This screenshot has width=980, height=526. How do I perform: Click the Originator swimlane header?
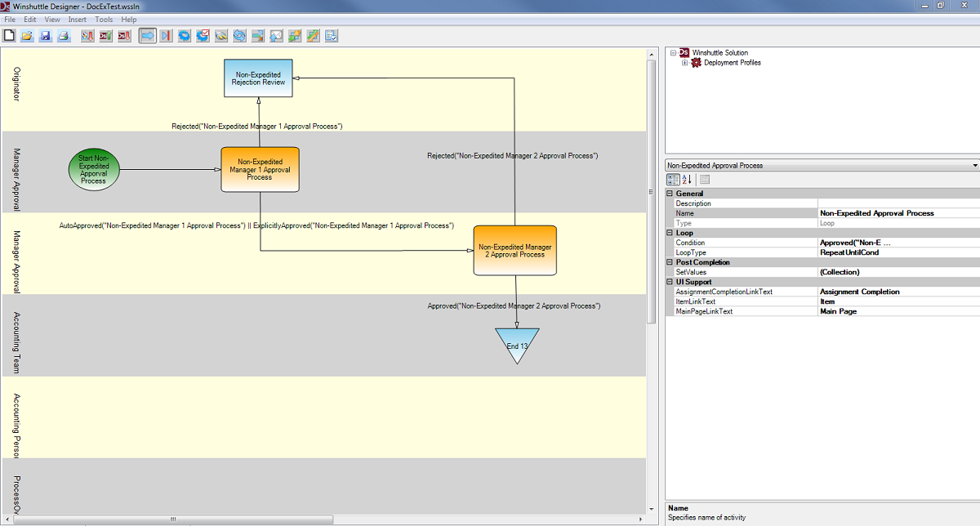click(16, 84)
